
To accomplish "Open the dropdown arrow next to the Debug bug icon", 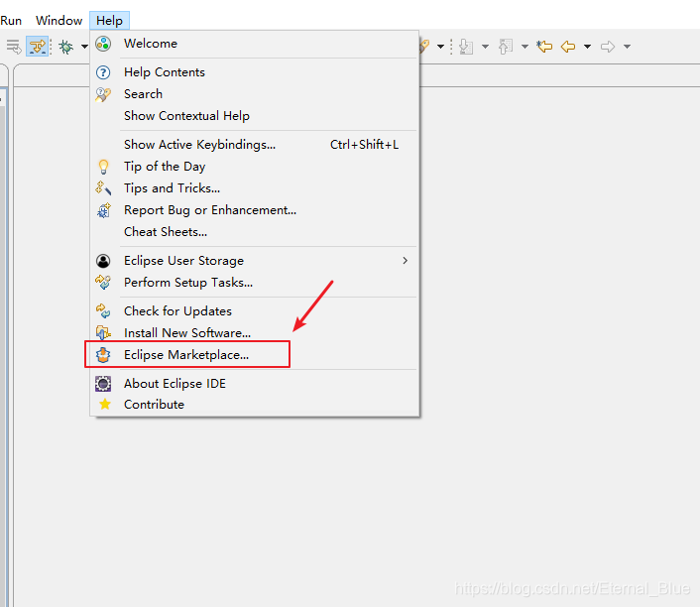I will click(x=84, y=47).
